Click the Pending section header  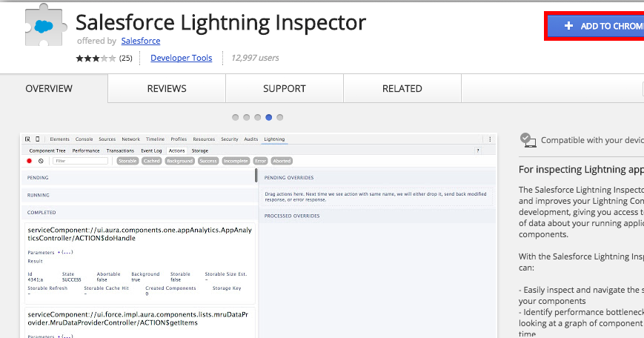click(139, 178)
